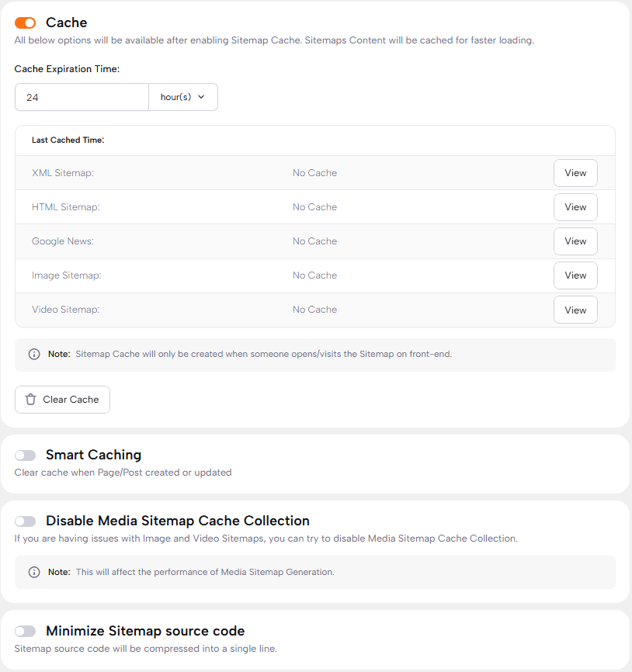Turn off the Cache toggle
Image resolution: width=632 pixels, height=672 pixels.
point(25,23)
